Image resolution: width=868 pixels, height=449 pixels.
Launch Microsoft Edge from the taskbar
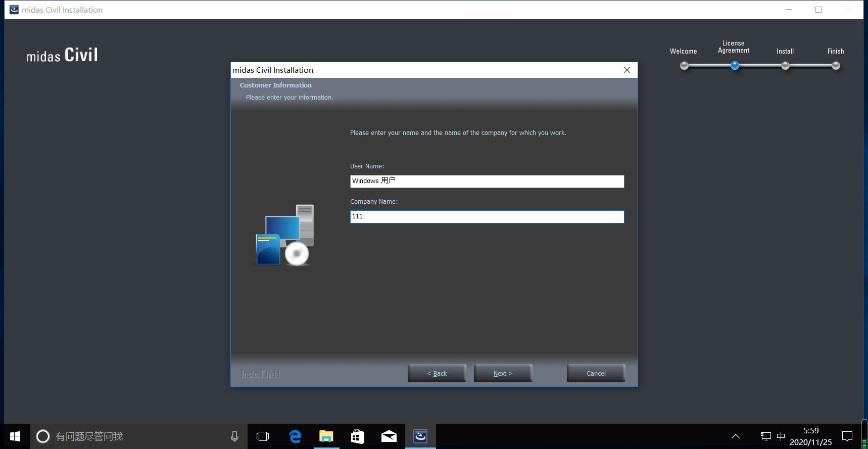coord(295,436)
